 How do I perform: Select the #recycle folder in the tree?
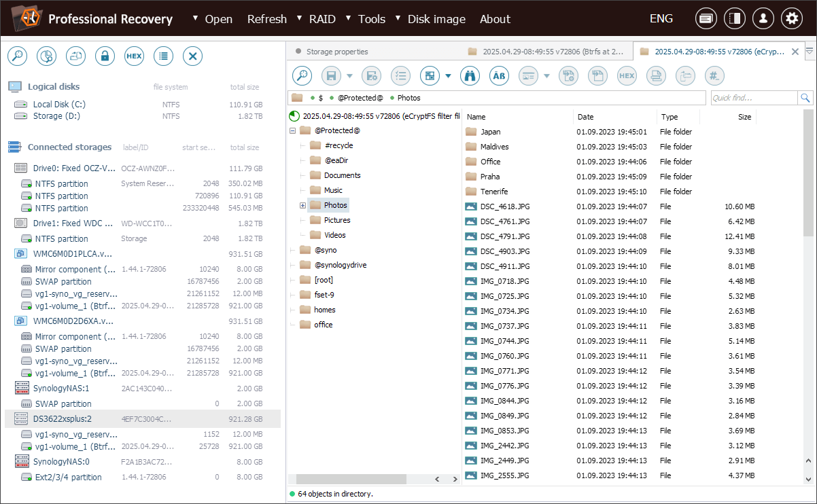pyautogui.click(x=338, y=145)
